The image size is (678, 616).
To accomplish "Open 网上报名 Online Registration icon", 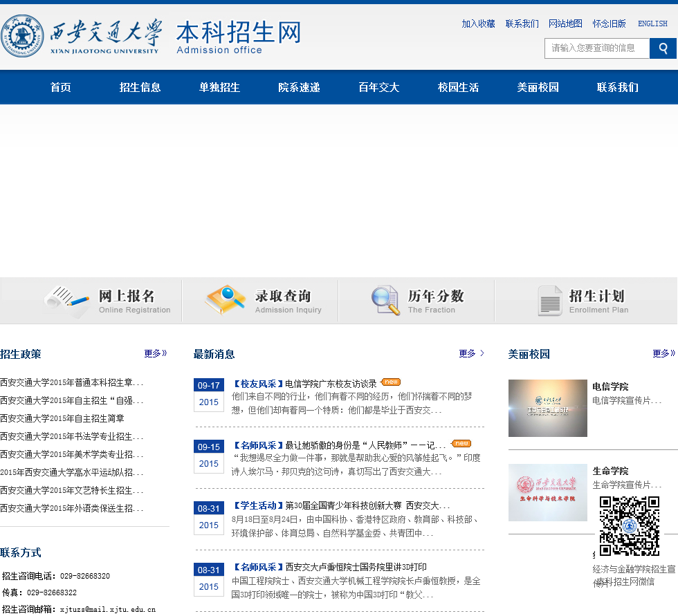I will click(x=65, y=301).
